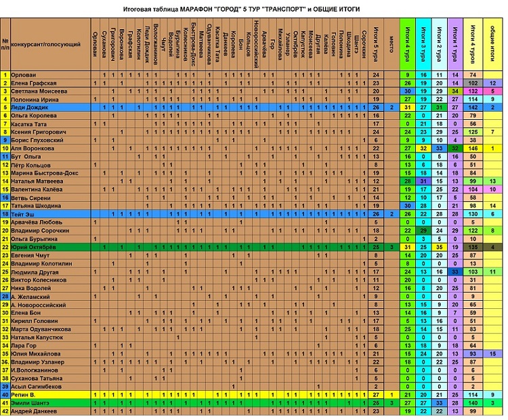Screen dimensions: 508x420
Task: Select the name 'Ксения Григорович'
Action: pyautogui.click(x=39, y=132)
